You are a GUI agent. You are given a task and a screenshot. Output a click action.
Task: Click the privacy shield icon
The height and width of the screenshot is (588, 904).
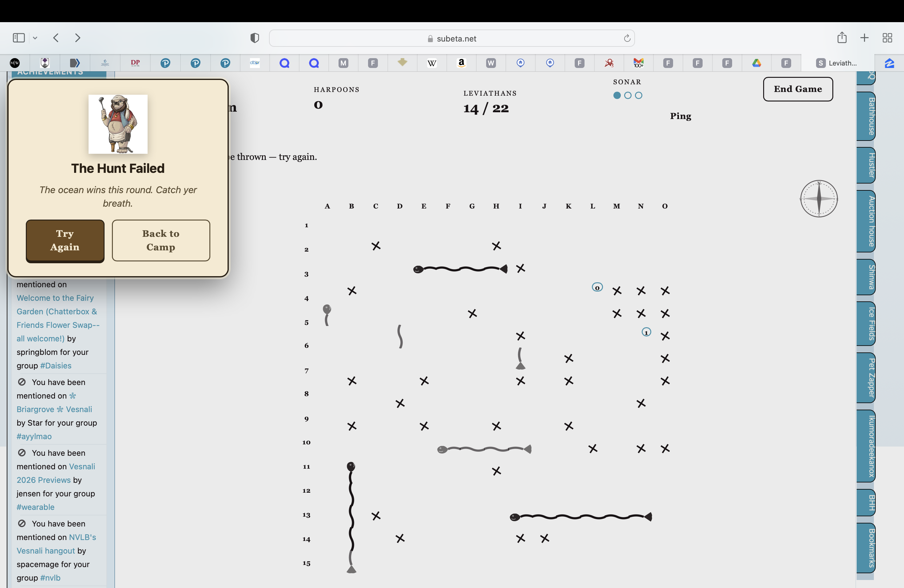tap(255, 38)
